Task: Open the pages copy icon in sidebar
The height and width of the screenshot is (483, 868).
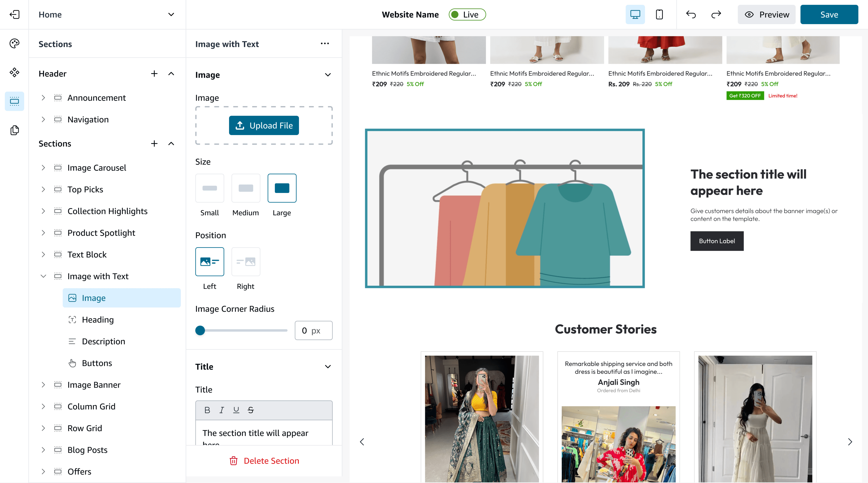Action: [x=14, y=130]
